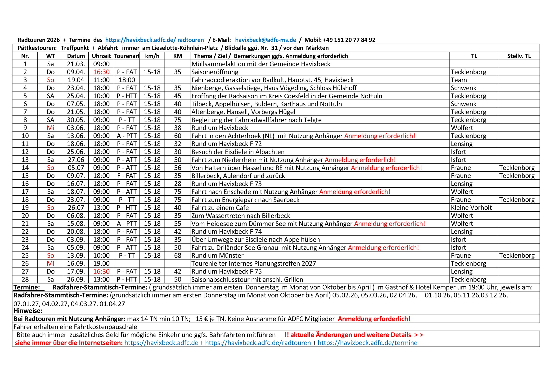The image size is (554, 392).
Task: Open the havixbeck.adfc.de radtouren header link
Action: (154, 40)
